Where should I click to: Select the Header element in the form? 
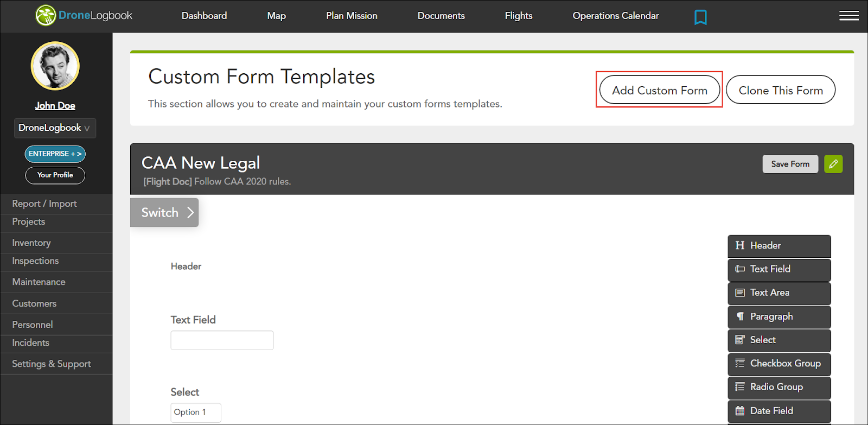[x=186, y=267]
